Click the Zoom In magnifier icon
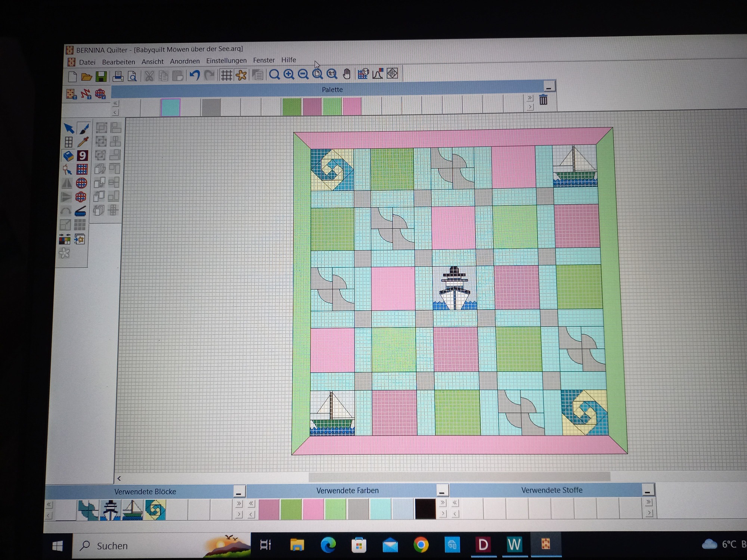The width and height of the screenshot is (747, 560). [289, 75]
